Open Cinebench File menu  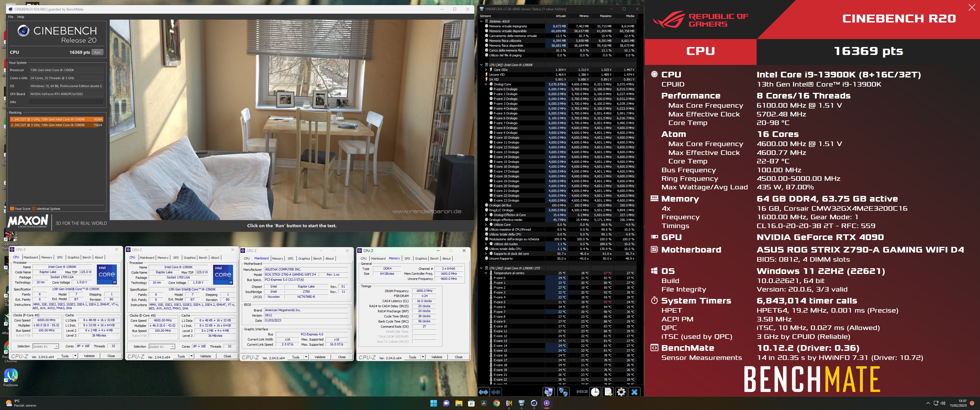11,17
